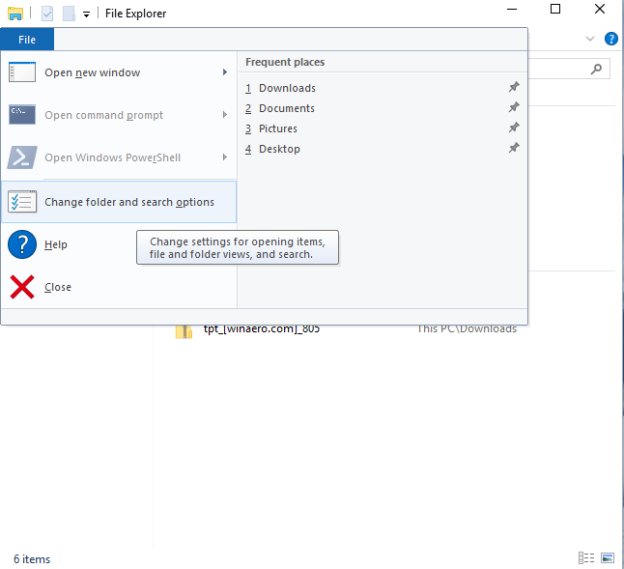The width and height of the screenshot is (624, 569).
Task: Click the blue Help question mark icon
Action: tap(22, 244)
